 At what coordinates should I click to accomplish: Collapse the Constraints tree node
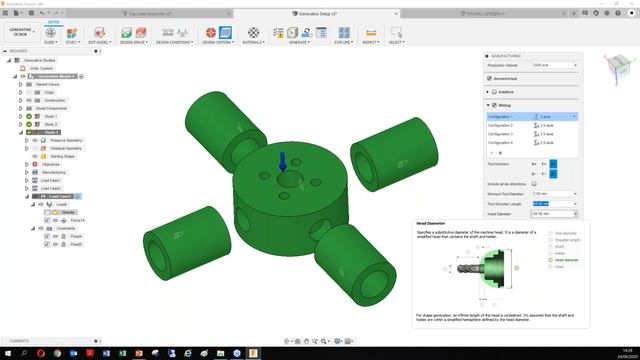pyautogui.click(x=33, y=229)
